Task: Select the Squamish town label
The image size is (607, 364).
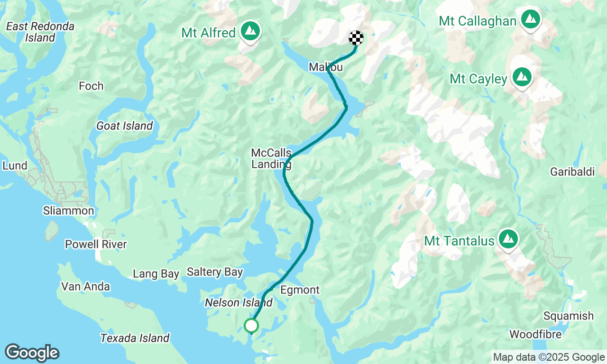Action: pyautogui.click(x=568, y=316)
